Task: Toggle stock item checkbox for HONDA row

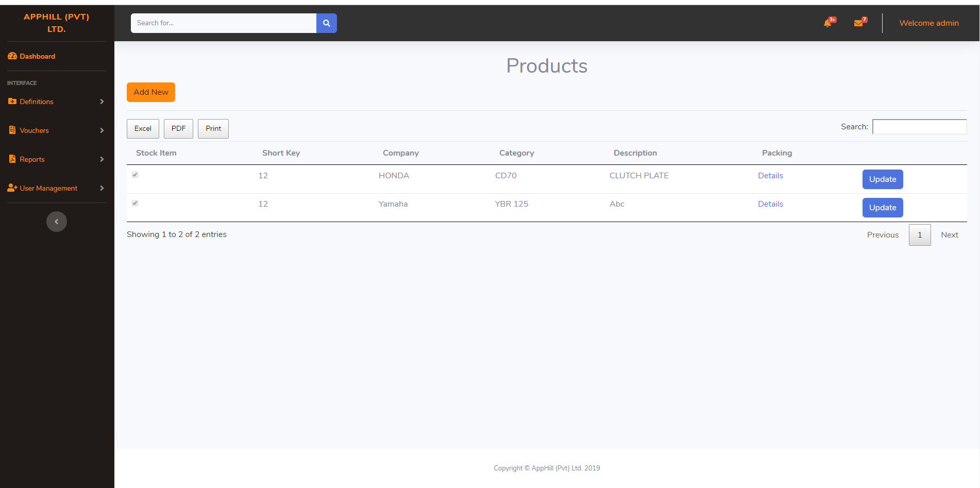Action: click(135, 175)
